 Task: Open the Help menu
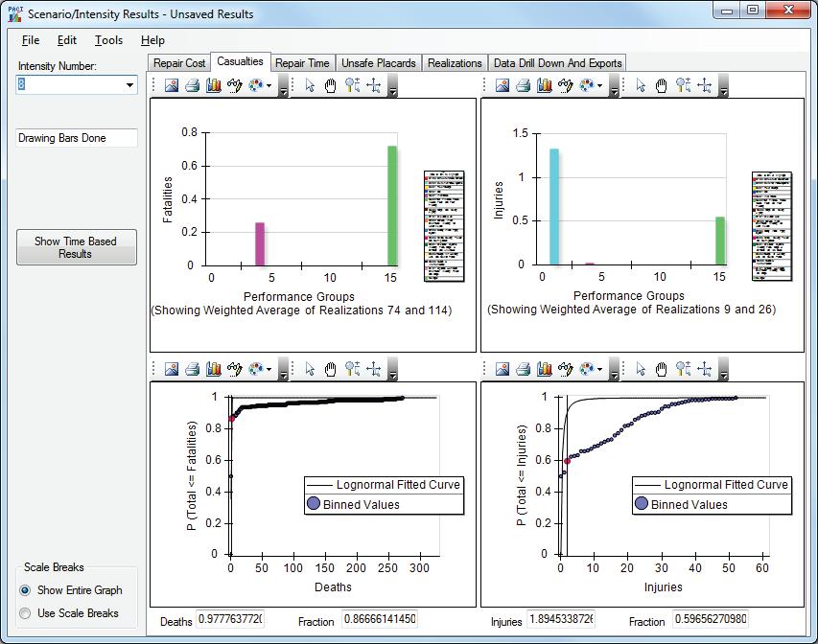tap(152, 40)
